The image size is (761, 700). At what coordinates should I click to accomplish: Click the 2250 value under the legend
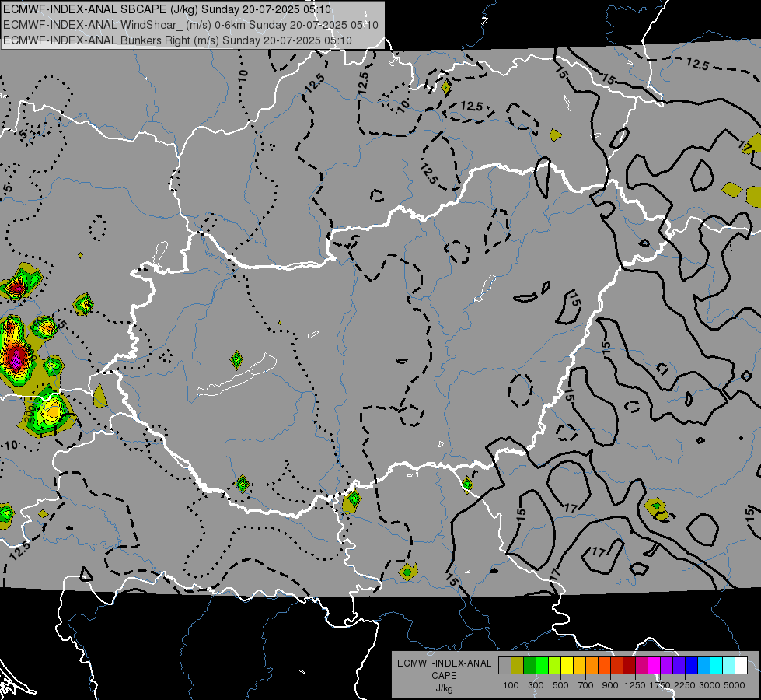[686, 685]
